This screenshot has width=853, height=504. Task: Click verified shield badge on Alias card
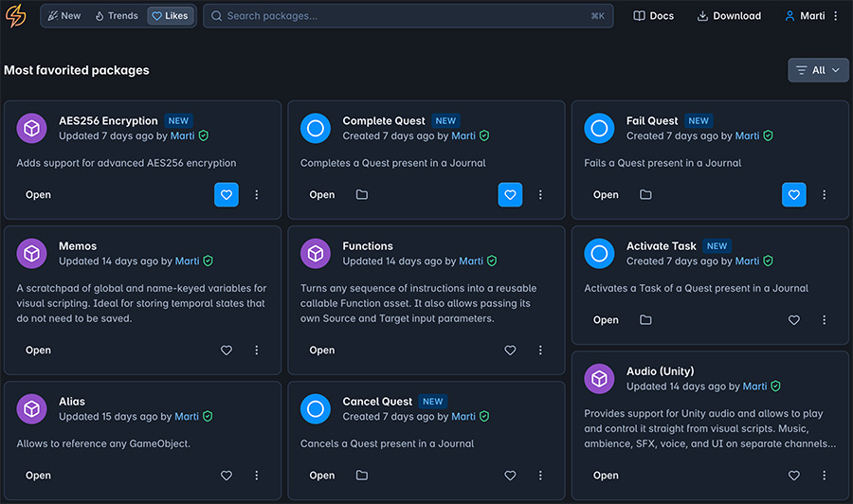[208, 417]
